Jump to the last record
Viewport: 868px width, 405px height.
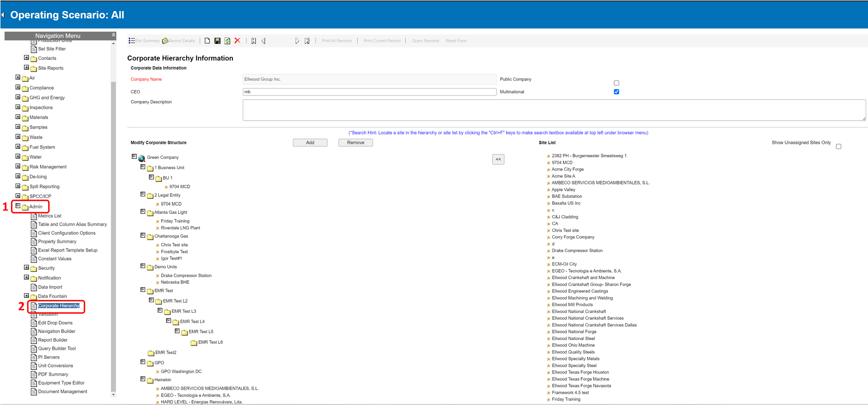(307, 41)
